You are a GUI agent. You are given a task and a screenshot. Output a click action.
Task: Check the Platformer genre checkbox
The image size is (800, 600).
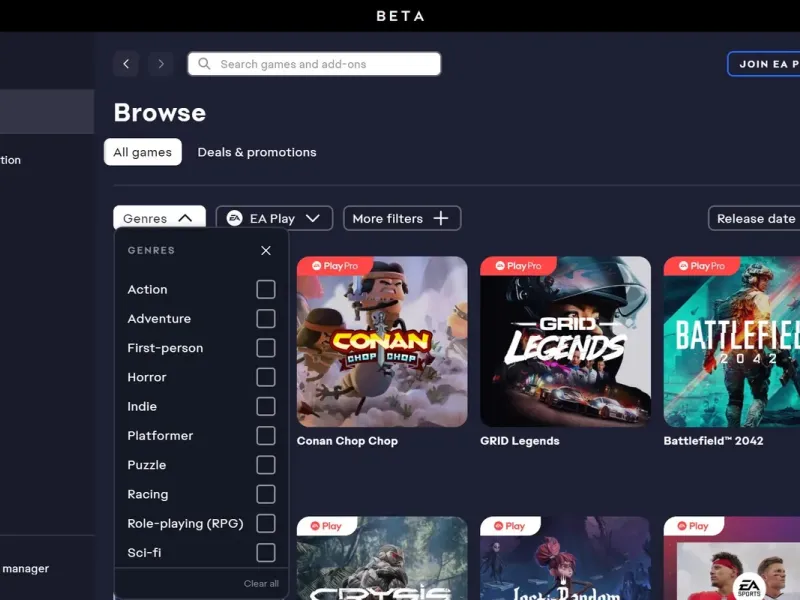coord(266,436)
